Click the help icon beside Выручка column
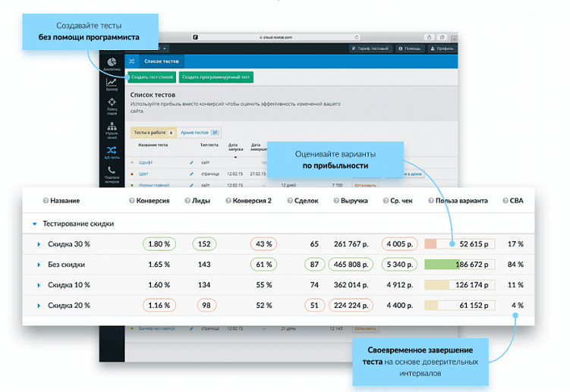Image resolution: width=570 pixels, height=392 pixels. tap(336, 200)
